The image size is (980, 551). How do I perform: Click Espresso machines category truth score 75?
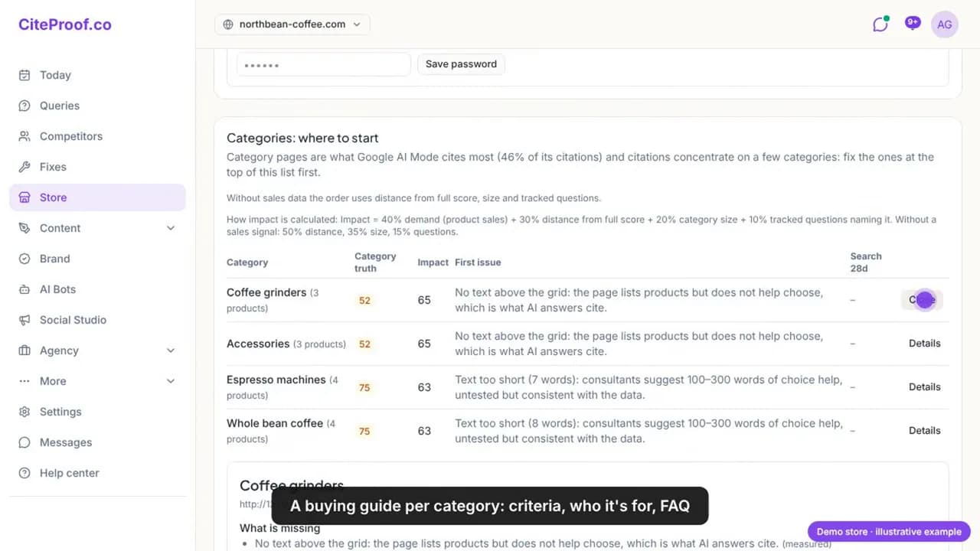point(364,388)
